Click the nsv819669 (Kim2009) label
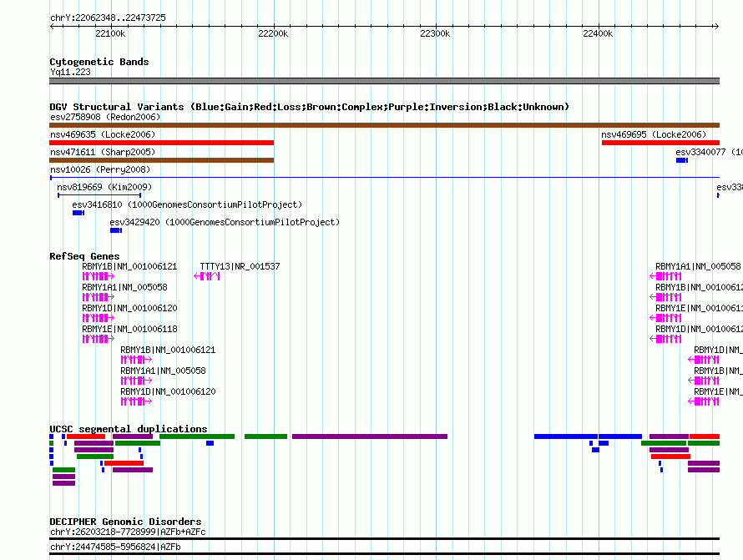 pyautogui.click(x=104, y=187)
